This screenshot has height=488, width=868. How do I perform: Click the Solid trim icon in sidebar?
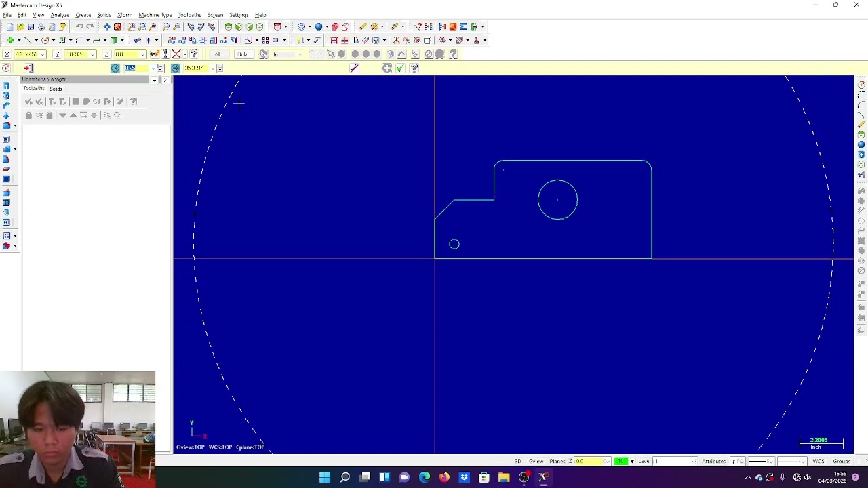[6, 169]
